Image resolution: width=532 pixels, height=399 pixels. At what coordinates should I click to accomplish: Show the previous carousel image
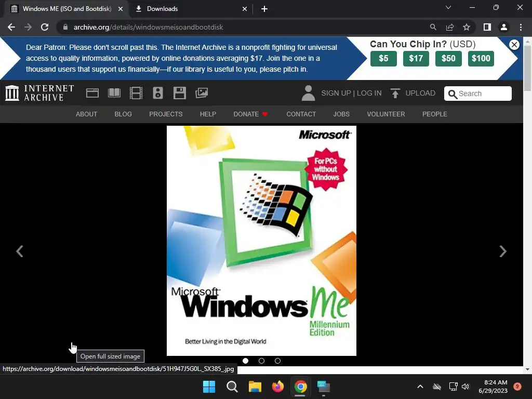point(20,251)
